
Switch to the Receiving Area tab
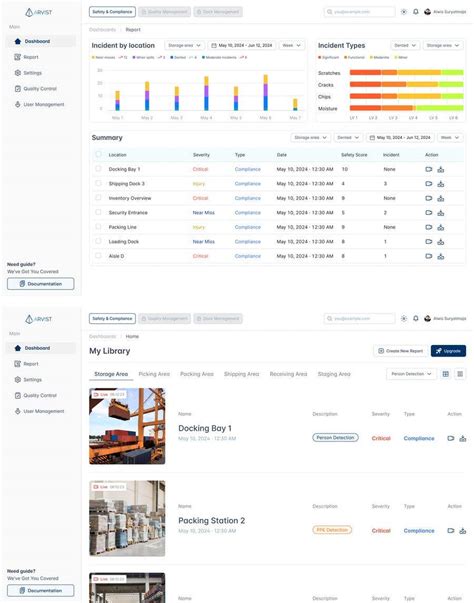(288, 374)
